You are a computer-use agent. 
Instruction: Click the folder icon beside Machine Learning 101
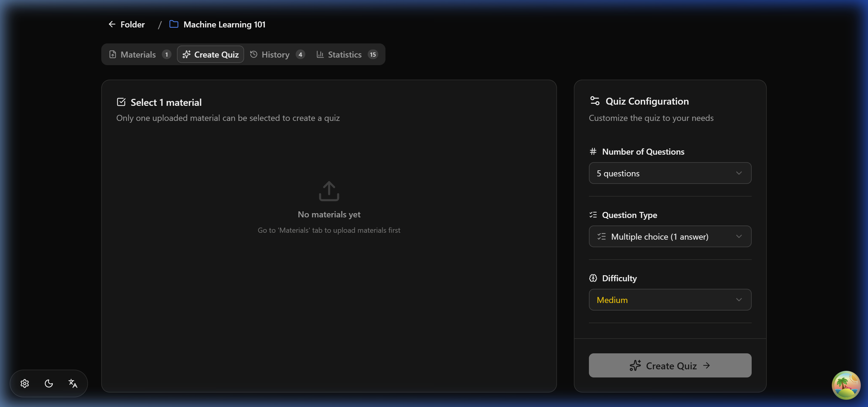tap(173, 24)
